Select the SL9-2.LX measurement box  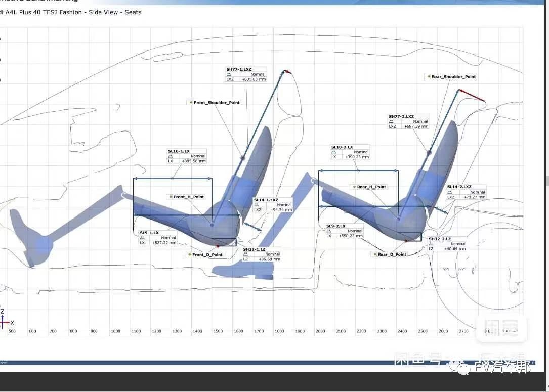click(345, 231)
